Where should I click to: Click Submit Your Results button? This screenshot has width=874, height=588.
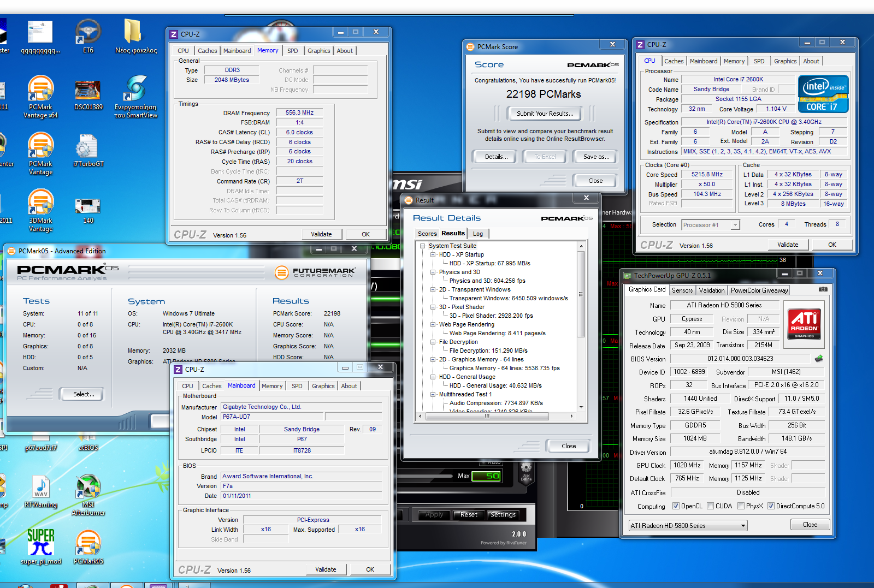coord(545,114)
